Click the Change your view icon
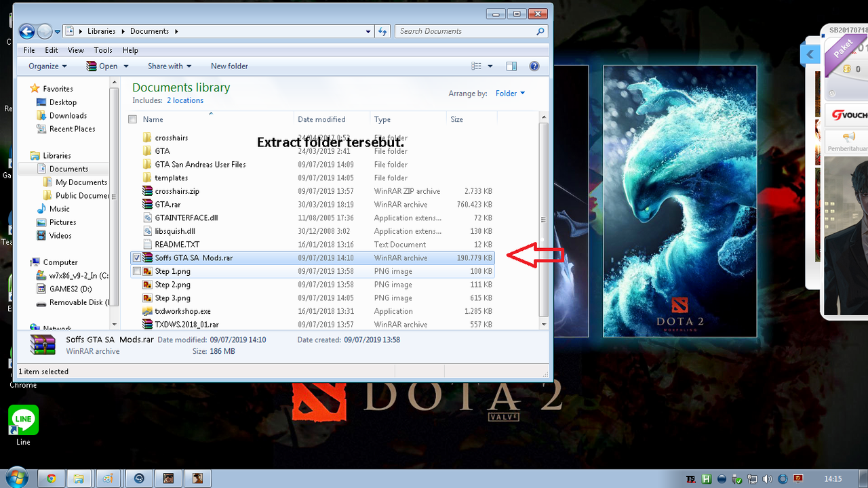This screenshot has height=488, width=868. [x=477, y=66]
